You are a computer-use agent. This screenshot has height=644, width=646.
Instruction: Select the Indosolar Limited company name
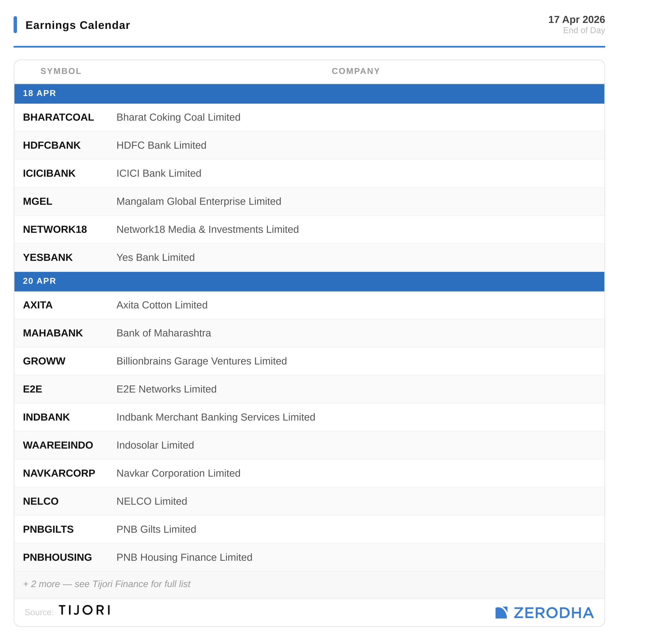155,445
